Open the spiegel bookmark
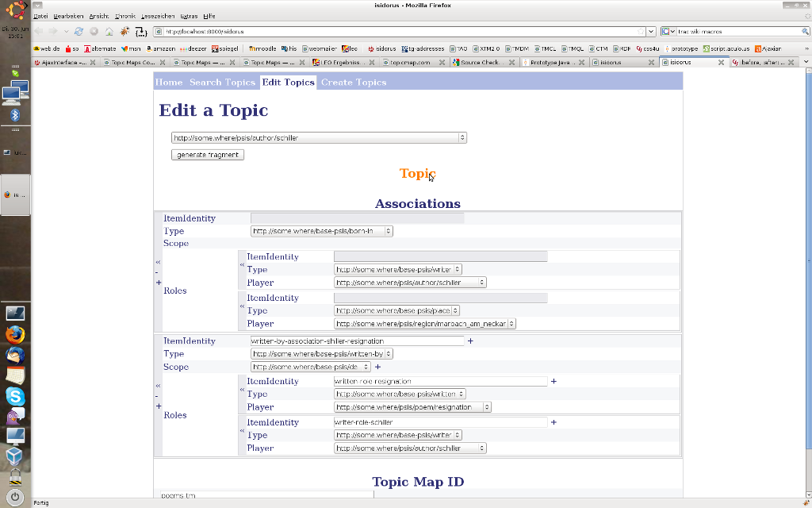The image size is (812, 508). point(224,48)
